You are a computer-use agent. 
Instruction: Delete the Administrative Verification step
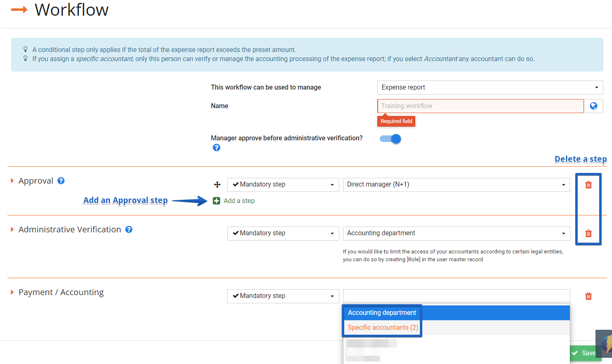coord(588,234)
